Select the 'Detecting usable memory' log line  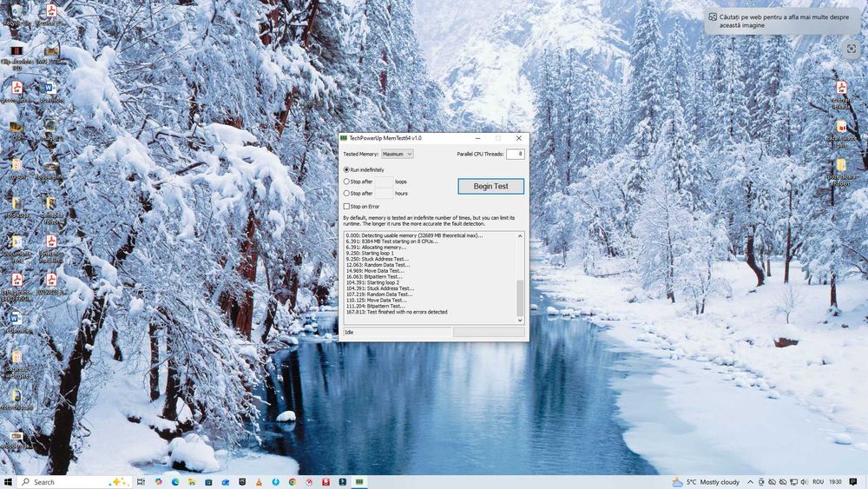point(415,235)
